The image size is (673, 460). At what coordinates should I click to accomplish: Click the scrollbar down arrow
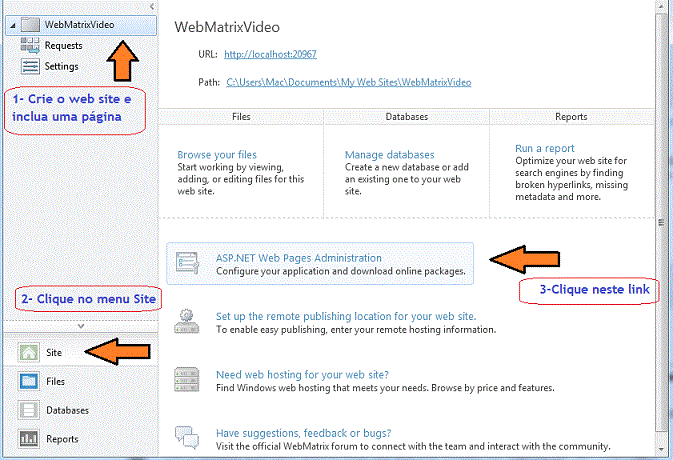pos(661,449)
